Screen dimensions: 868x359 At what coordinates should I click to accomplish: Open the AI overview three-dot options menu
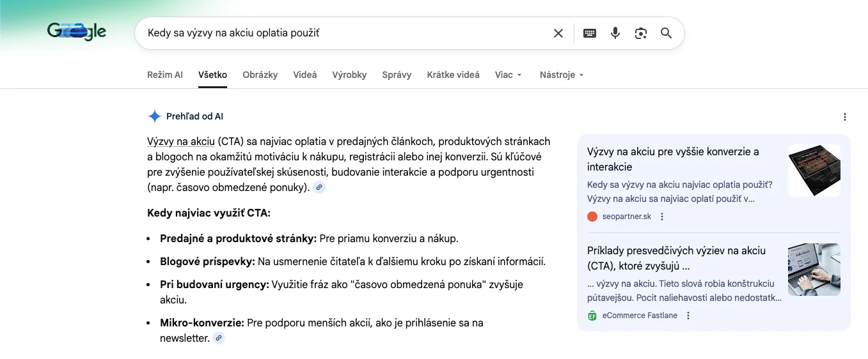(x=845, y=117)
